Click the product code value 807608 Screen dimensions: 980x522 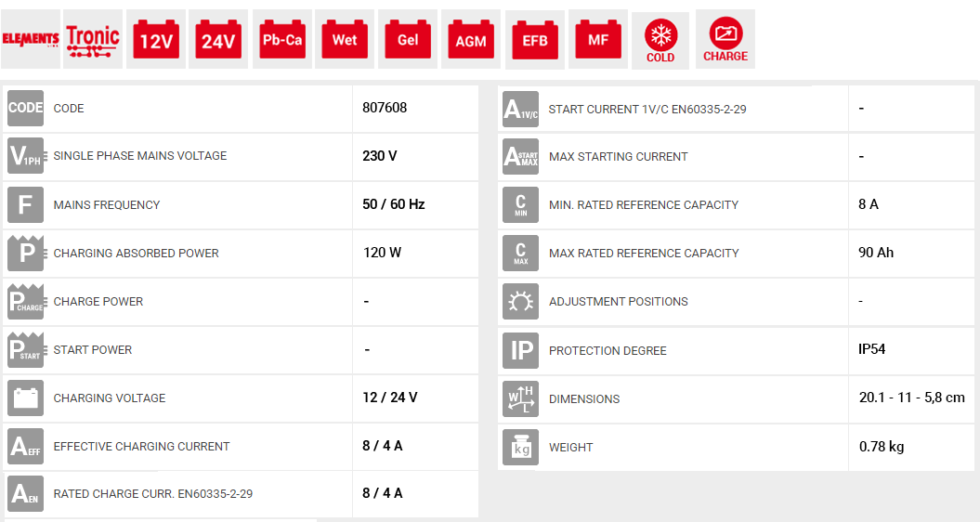tap(385, 108)
